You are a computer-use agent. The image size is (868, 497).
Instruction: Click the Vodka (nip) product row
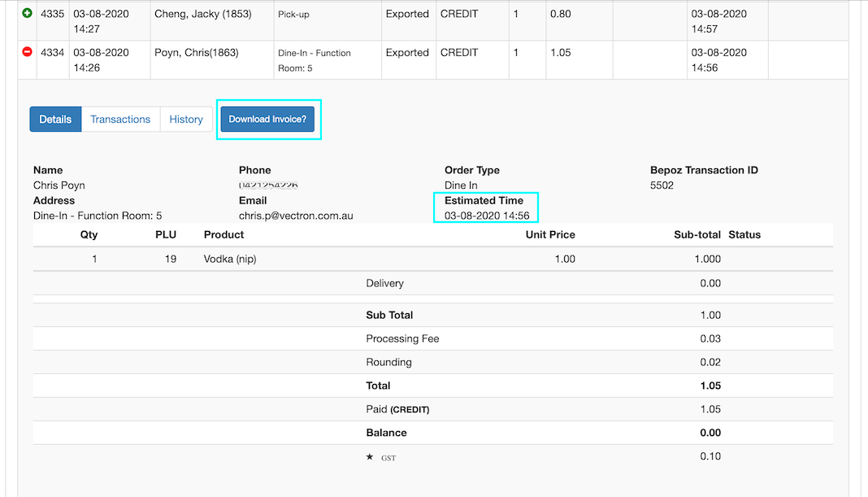[x=231, y=259]
